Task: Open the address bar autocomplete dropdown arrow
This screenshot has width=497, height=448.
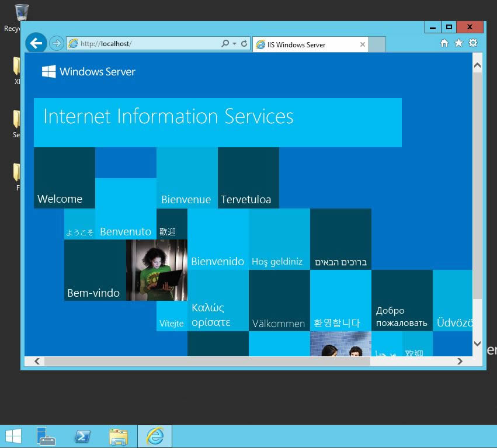Action: (234, 43)
